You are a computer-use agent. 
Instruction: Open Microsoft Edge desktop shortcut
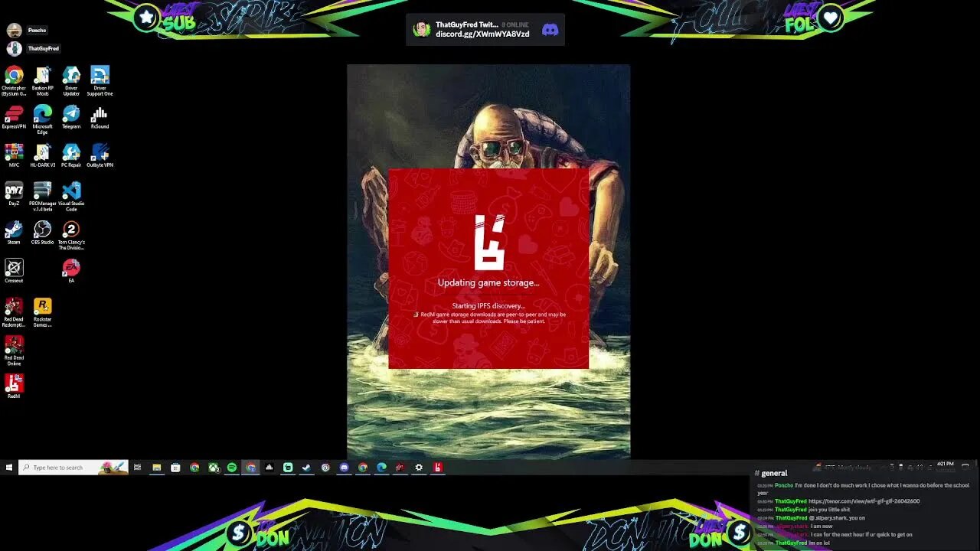(x=43, y=119)
